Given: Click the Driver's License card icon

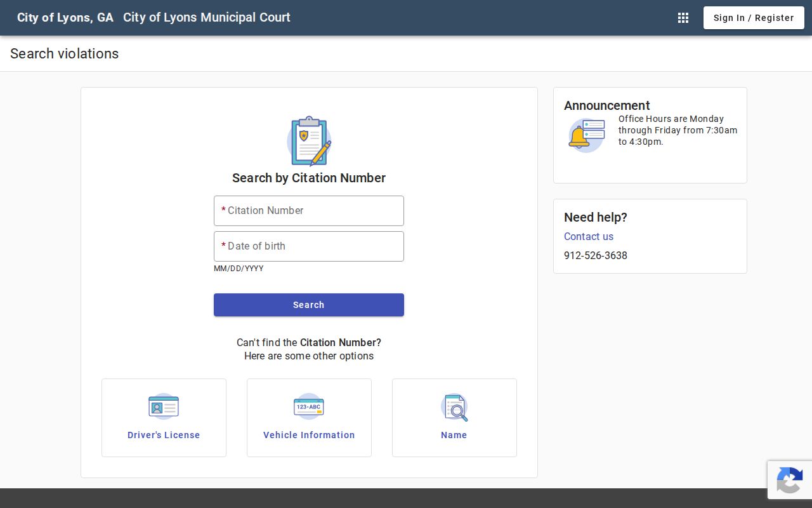Looking at the screenshot, I should click(164, 406).
